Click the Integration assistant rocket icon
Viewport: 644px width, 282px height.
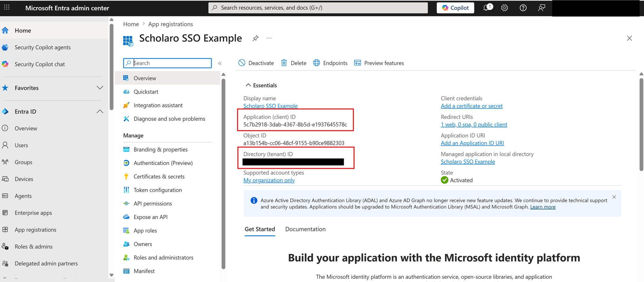[x=126, y=106]
